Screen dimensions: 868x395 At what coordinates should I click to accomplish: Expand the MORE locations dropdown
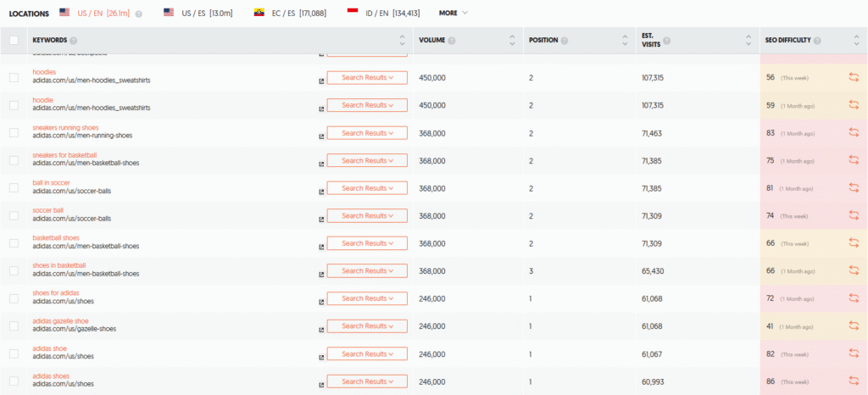[453, 13]
